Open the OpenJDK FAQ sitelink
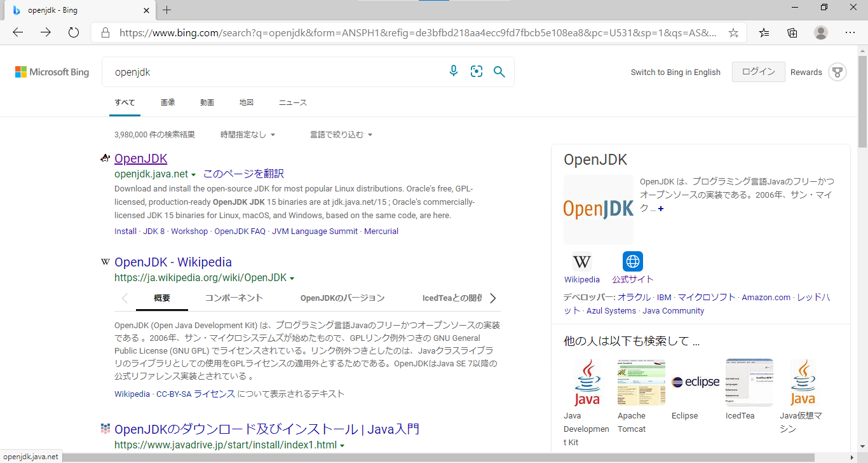 240,231
